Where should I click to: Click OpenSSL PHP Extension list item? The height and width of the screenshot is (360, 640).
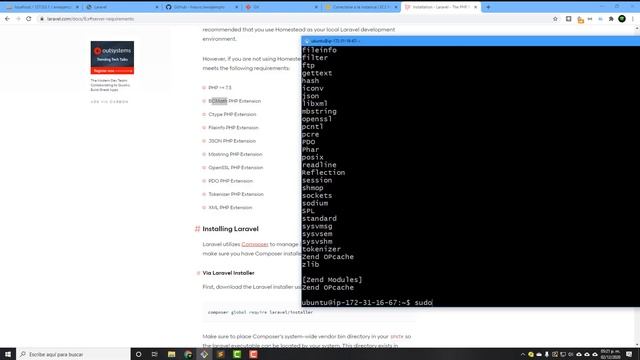point(236,168)
